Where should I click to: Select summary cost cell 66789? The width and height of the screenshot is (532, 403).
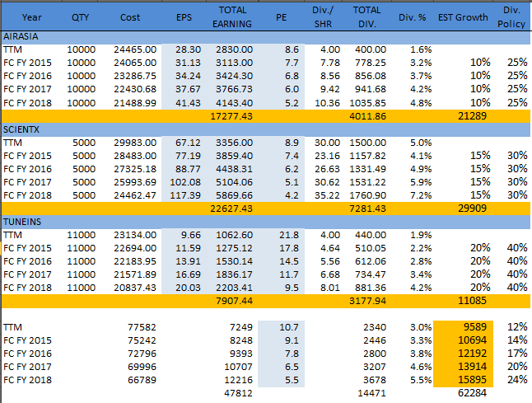[142, 380]
